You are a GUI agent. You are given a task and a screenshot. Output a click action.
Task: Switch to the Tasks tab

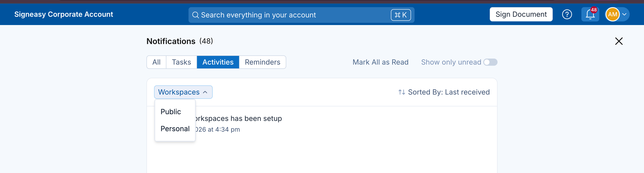pyautogui.click(x=181, y=62)
